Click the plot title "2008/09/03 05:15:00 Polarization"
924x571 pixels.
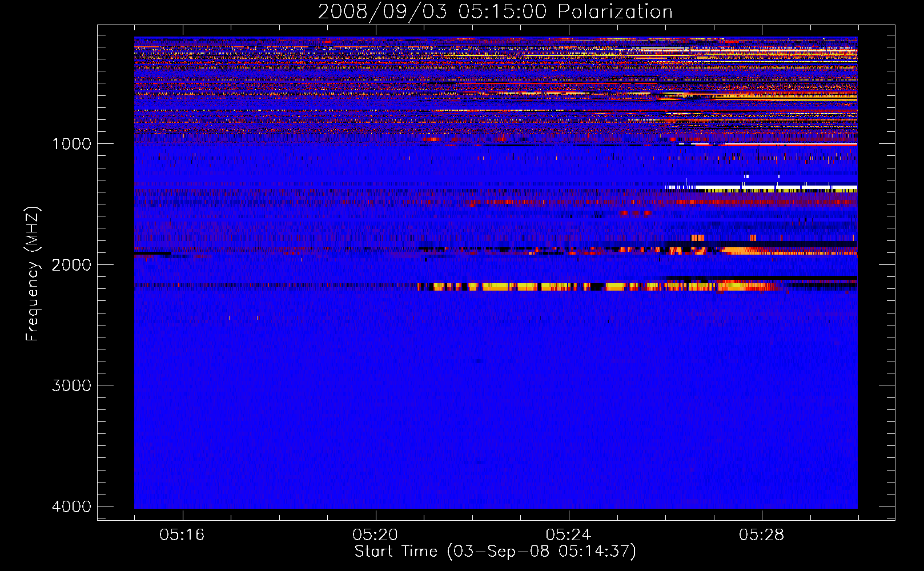pos(495,11)
